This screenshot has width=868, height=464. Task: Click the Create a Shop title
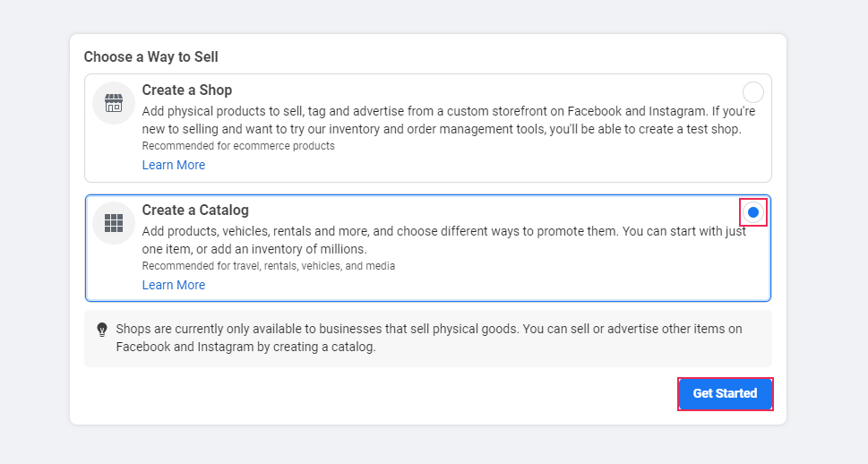click(187, 90)
